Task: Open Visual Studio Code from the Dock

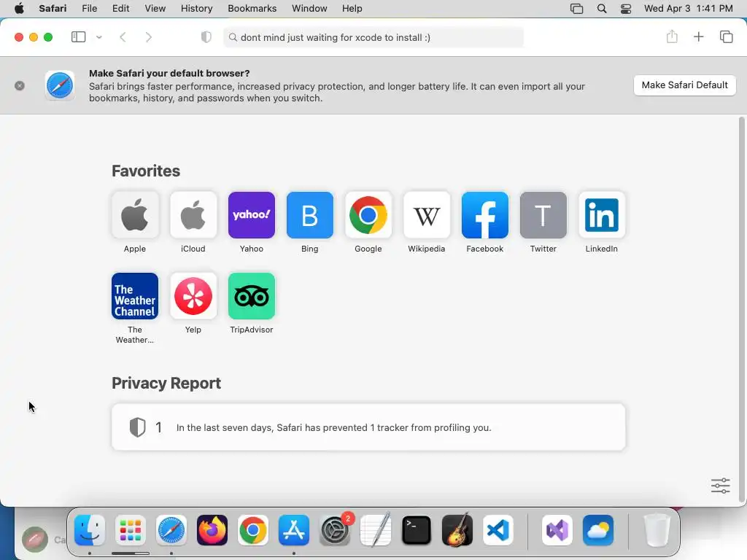Action: (x=498, y=530)
